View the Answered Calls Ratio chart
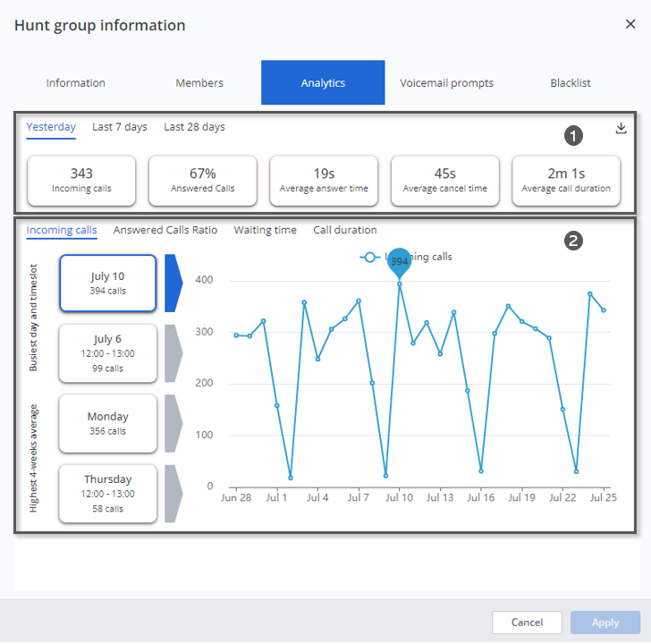The height and width of the screenshot is (644, 651). 165,230
